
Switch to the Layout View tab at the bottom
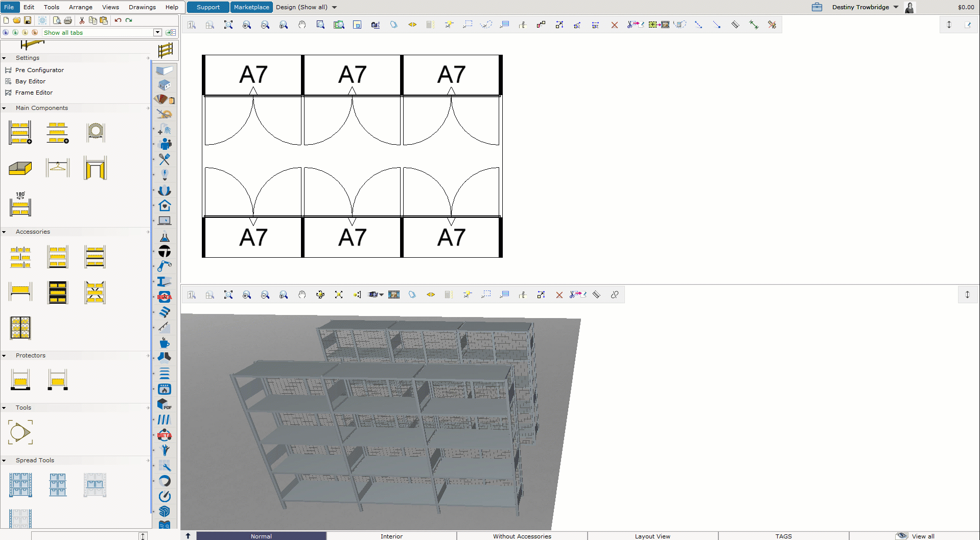[x=652, y=536]
